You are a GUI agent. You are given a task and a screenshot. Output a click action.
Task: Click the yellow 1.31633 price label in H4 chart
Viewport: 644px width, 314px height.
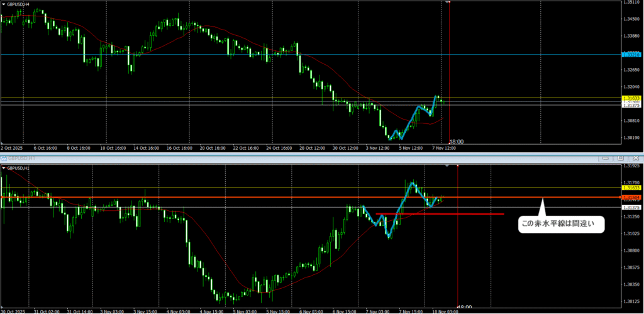(x=630, y=98)
